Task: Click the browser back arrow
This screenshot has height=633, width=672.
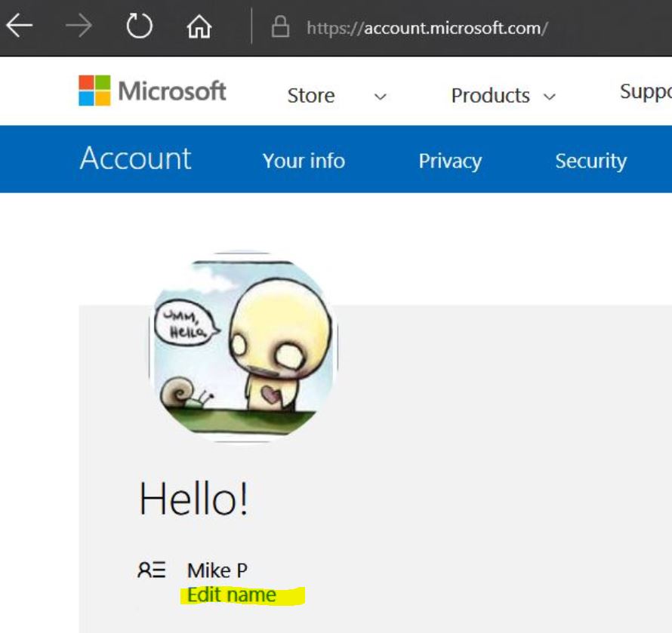Action: pos(20,26)
